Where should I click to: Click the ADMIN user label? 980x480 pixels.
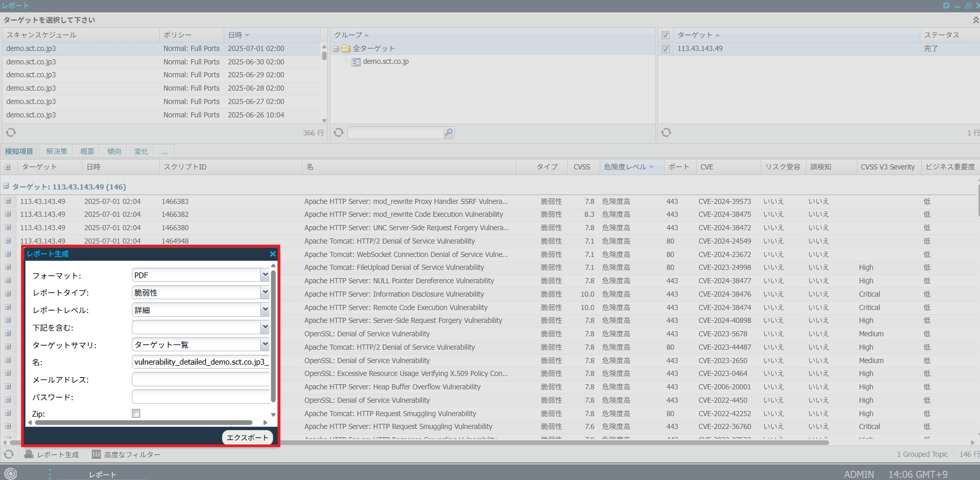(x=859, y=474)
